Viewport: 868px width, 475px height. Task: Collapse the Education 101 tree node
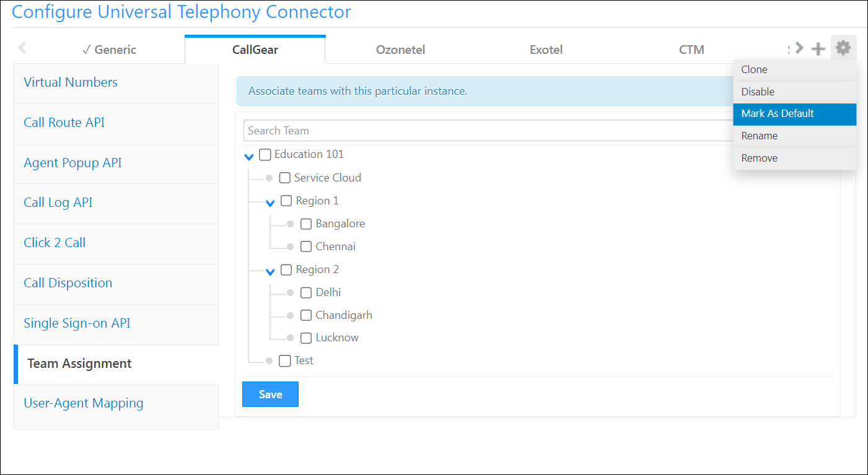[249, 157]
